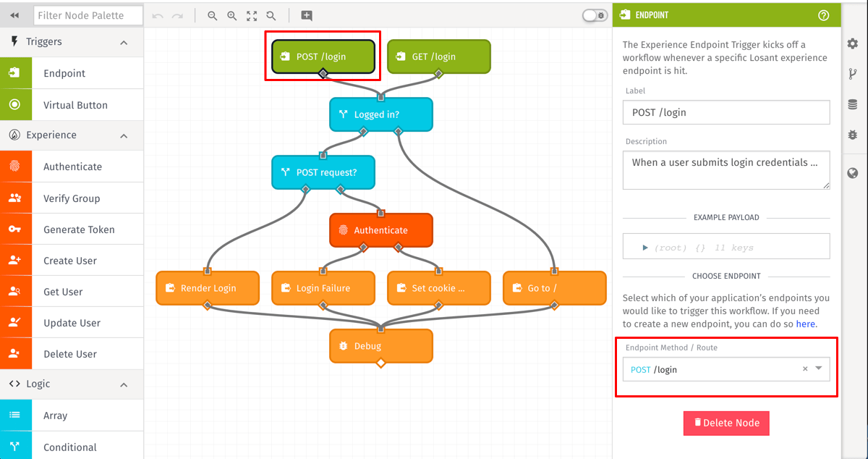Select the Authenticate node in palette
The width and height of the screenshot is (868, 459).
72,167
